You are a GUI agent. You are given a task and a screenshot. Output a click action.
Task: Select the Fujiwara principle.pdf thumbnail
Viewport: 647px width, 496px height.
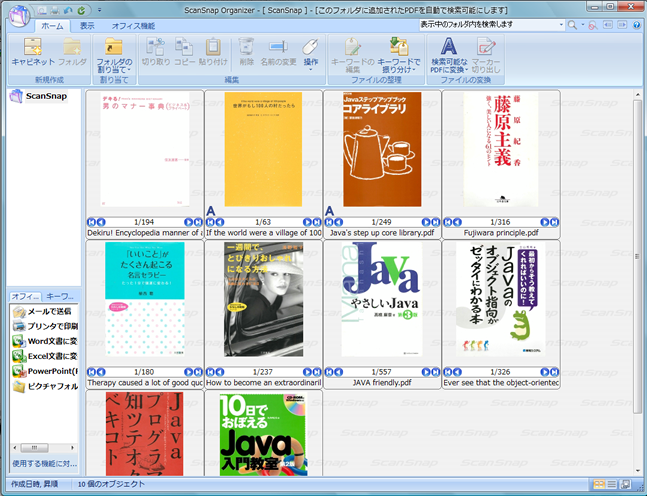point(501,149)
